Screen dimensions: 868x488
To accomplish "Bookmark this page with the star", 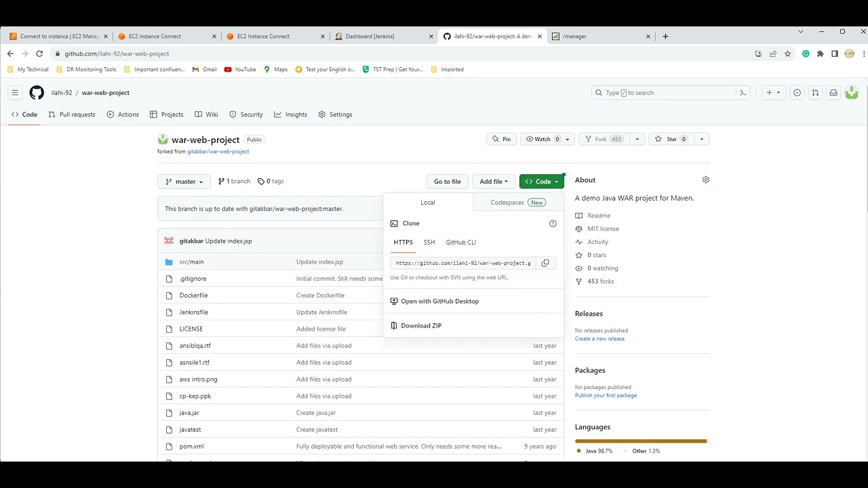I will pyautogui.click(x=787, y=54).
